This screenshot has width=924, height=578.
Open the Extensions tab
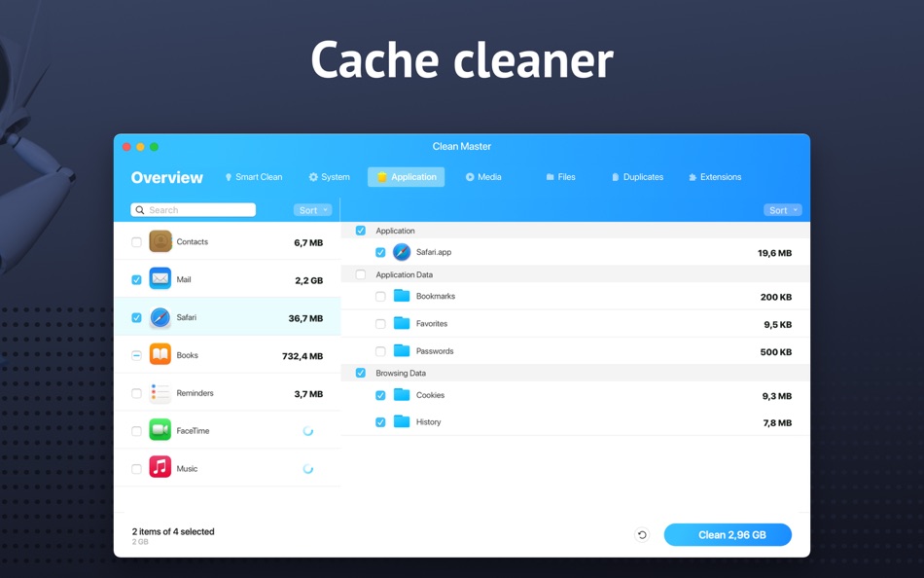pos(715,177)
